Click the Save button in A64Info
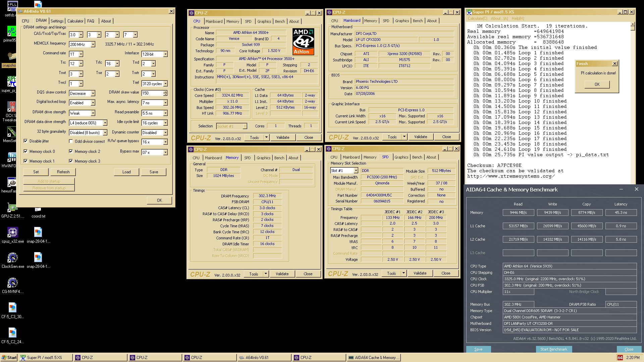The width and height of the screenshot is (644, 362). (x=154, y=172)
